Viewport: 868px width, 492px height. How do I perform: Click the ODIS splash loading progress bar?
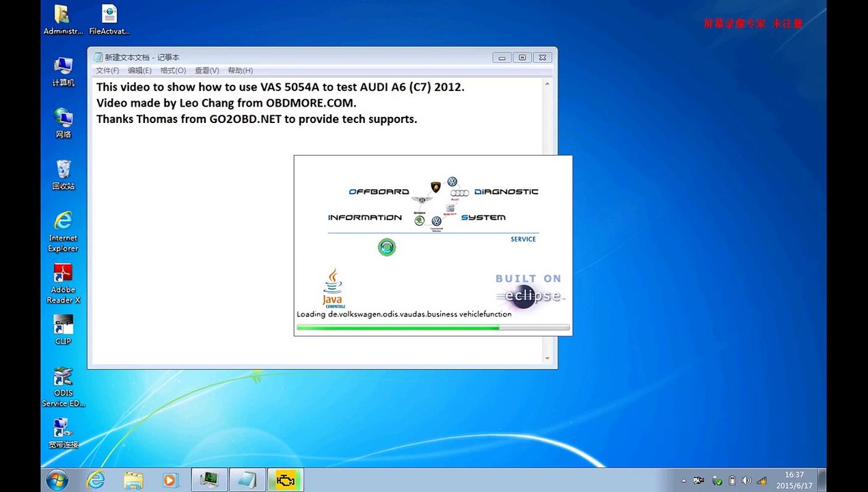(433, 328)
